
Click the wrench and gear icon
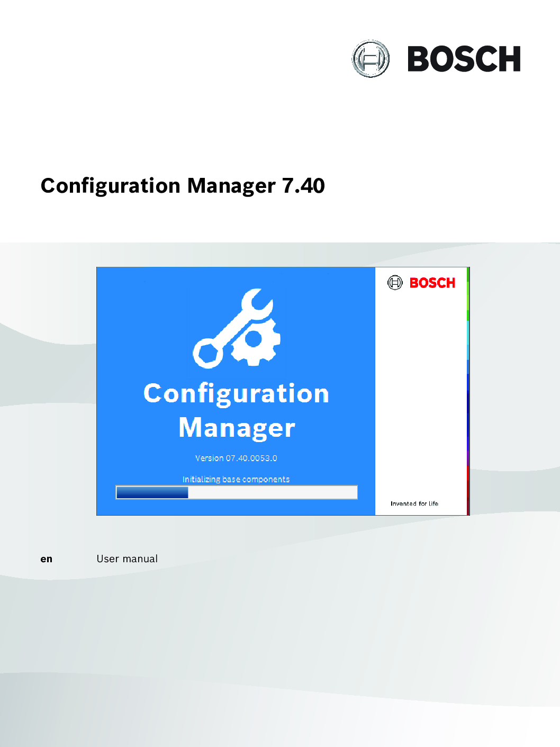[x=236, y=328]
